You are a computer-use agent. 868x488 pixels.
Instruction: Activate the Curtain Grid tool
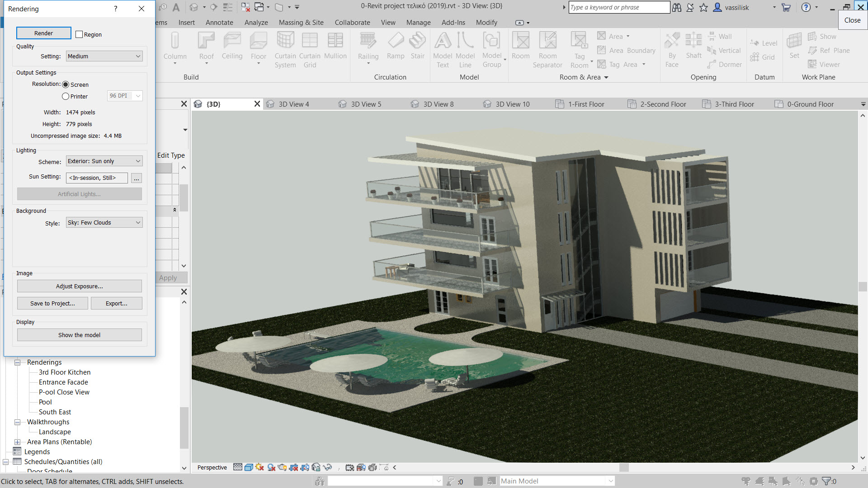tap(310, 50)
